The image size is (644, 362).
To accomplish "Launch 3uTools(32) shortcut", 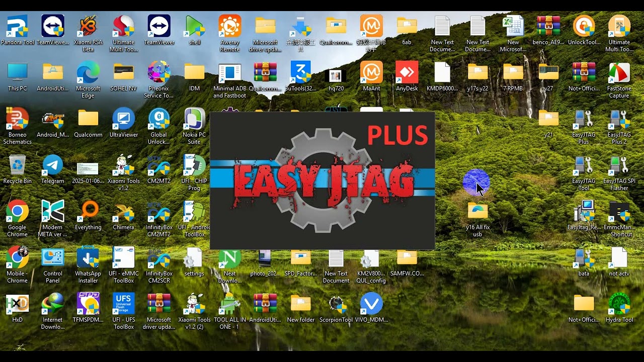I will point(301,76).
